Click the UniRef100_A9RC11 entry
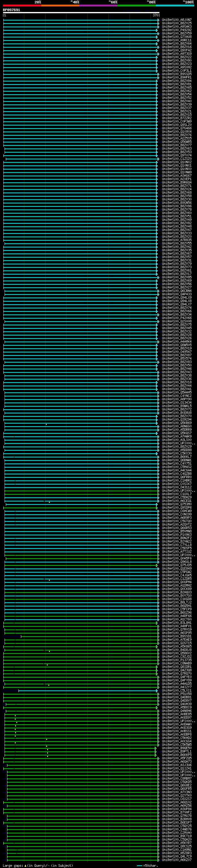197x868 pixels. (x=176, y=40)
